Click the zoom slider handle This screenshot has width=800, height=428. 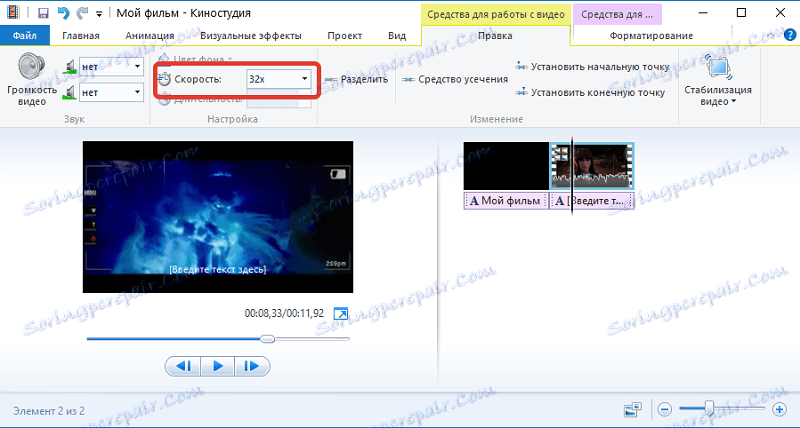(709, 408)
